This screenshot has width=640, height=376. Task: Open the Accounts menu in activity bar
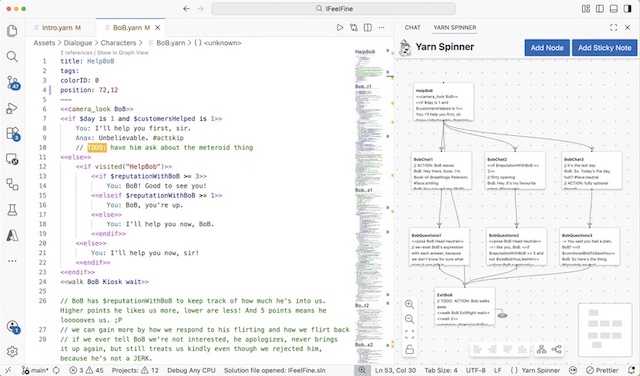tap(12, 326)
